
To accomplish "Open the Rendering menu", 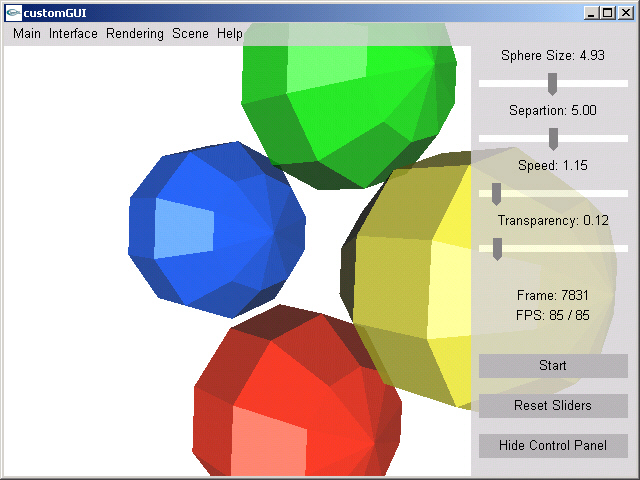I will pyautogui.click(x=135, y=33).
